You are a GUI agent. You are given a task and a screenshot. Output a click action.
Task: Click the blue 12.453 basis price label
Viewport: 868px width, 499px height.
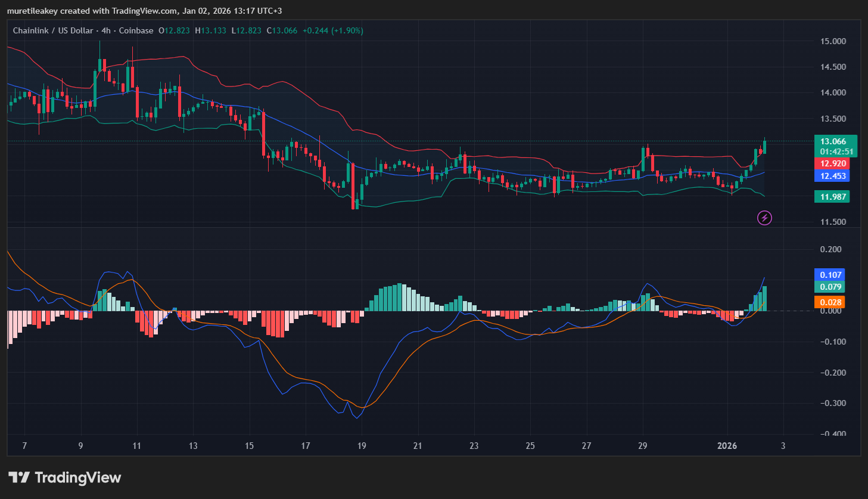point(832,176)
